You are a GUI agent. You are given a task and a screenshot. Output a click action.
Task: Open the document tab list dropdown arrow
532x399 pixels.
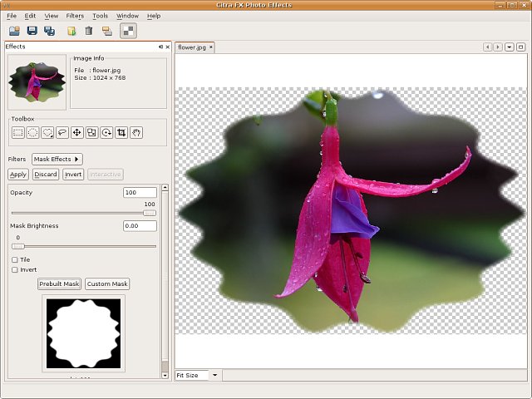tap(509, 47)
